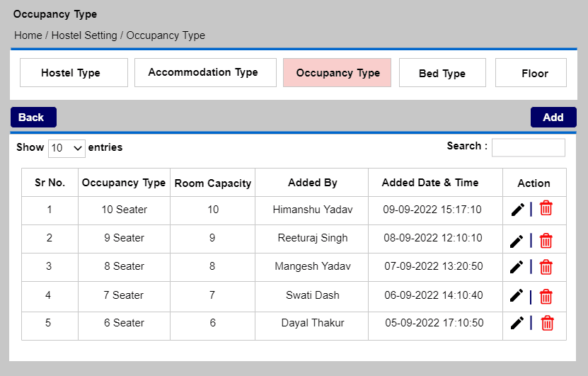Sort by Added By column header
Screen dimensions: 588x376
click(x=312, y=183)
